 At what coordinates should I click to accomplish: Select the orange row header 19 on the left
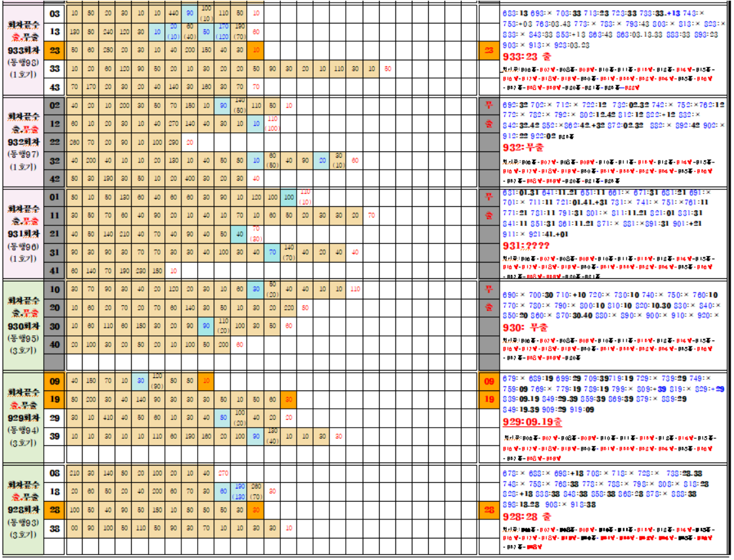[x=54, y=399]
